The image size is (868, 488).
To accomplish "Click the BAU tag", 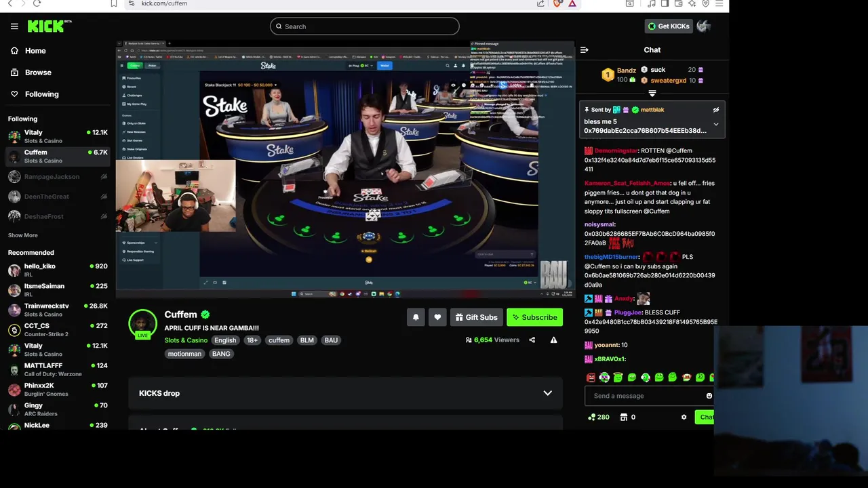I will pos(331,340).
